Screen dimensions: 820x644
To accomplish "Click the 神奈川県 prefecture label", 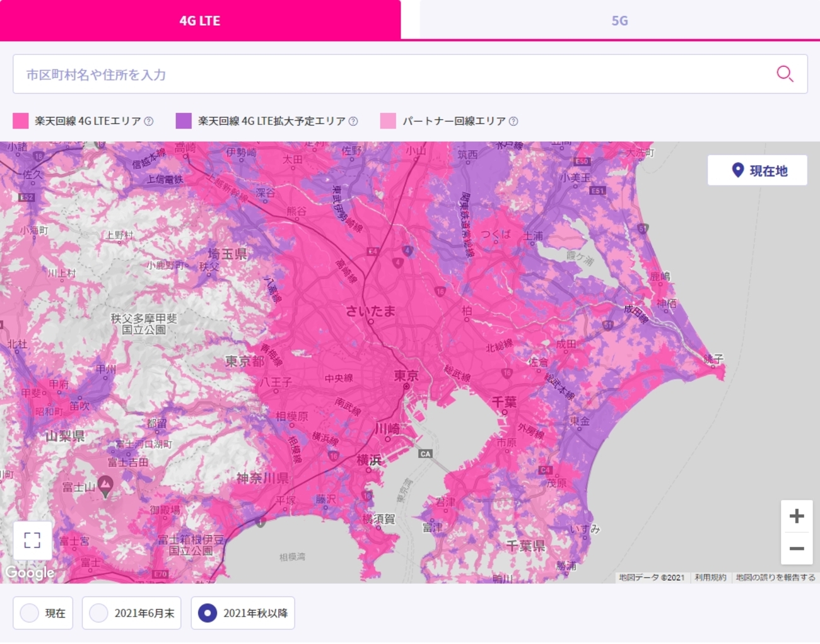I will coord(262,477).
